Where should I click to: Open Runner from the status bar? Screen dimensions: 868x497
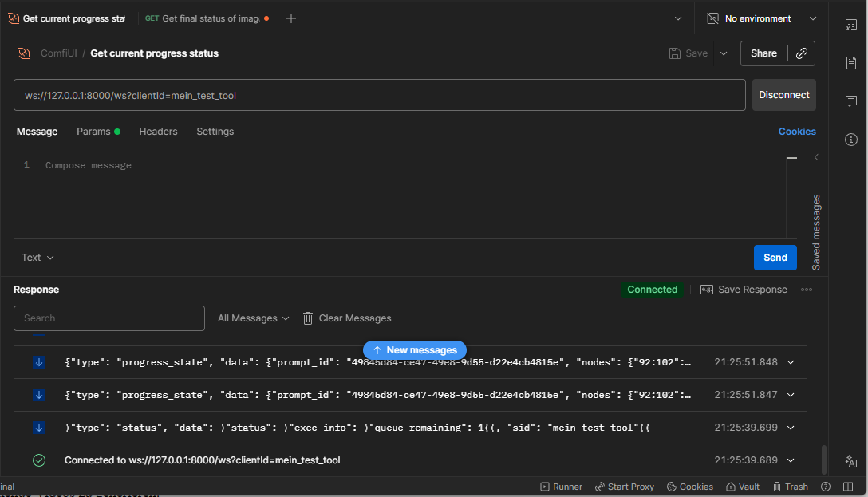[x=562, y=487]
